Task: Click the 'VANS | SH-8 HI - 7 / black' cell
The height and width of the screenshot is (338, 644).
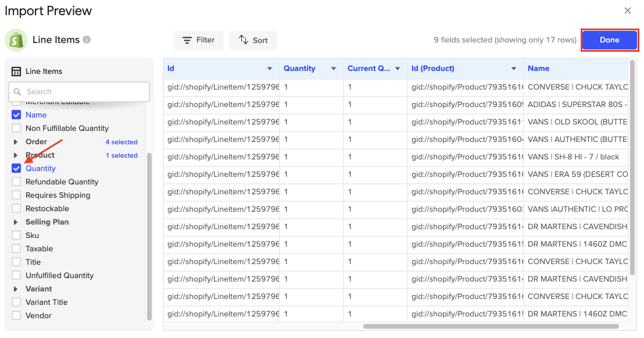Action: [576, 157]
